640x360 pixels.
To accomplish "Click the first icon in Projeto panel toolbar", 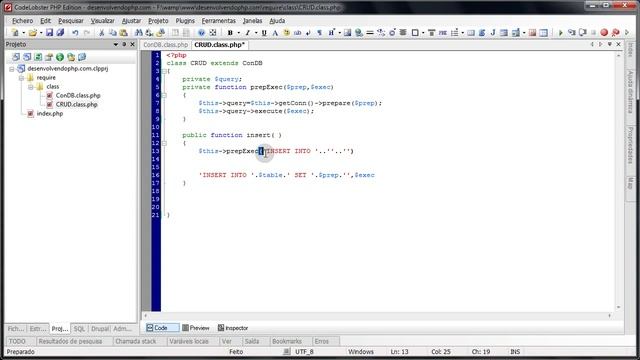I will pos(16,57).
